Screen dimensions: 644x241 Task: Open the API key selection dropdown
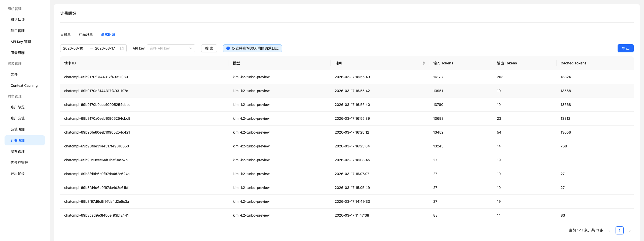(171, 48)
